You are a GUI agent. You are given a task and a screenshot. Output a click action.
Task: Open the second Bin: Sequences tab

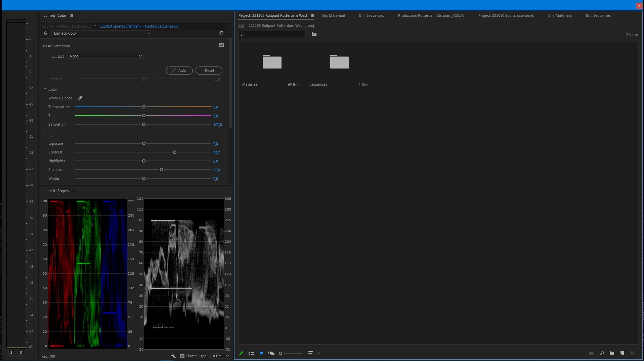pos(598,15)
